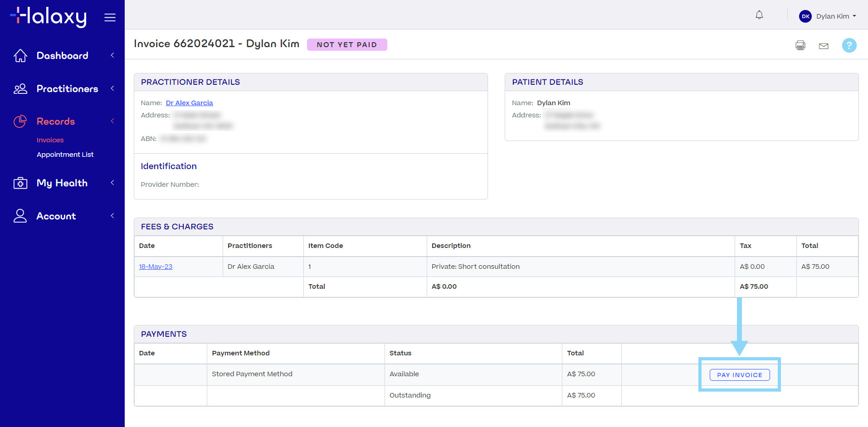Open Invoices in the sidebar

(50, 140)
